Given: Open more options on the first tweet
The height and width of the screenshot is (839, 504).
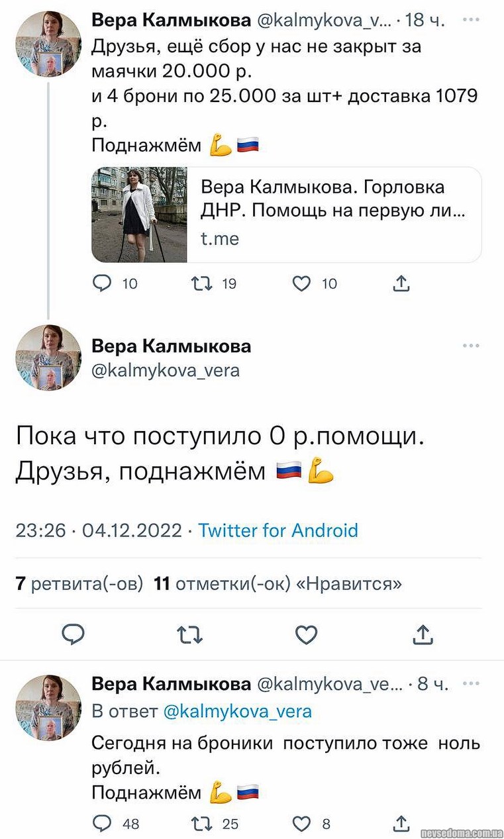Looking at the screenshot, I should click(471, 20).
